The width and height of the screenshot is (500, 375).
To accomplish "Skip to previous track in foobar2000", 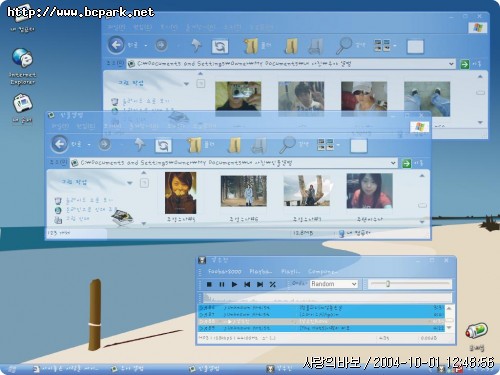I will coord(247,284).
